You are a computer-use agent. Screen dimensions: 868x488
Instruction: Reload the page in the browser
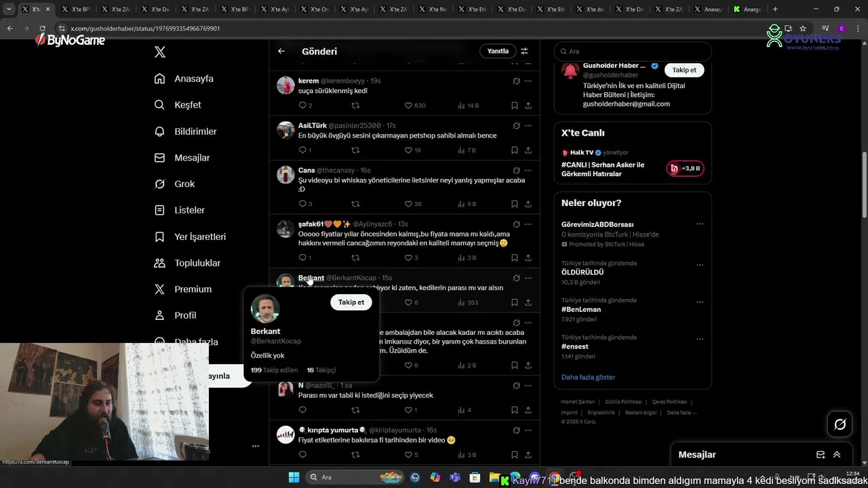pos(42,28)
